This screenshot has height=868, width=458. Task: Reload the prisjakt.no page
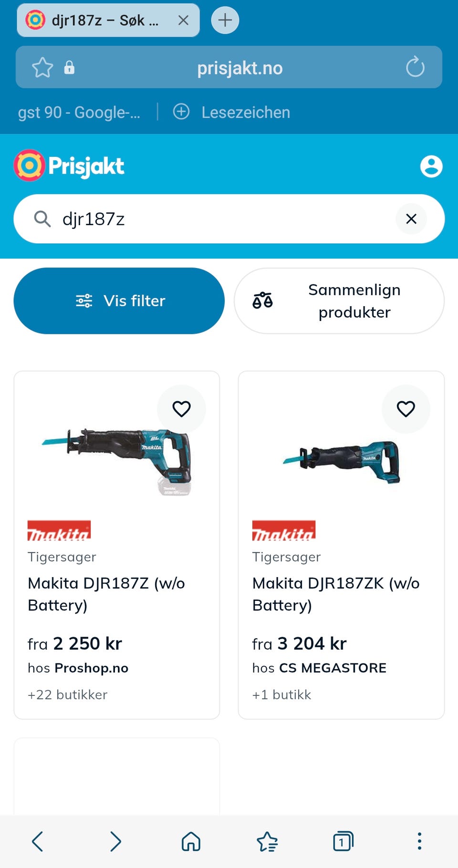click(x=415, y=67)
